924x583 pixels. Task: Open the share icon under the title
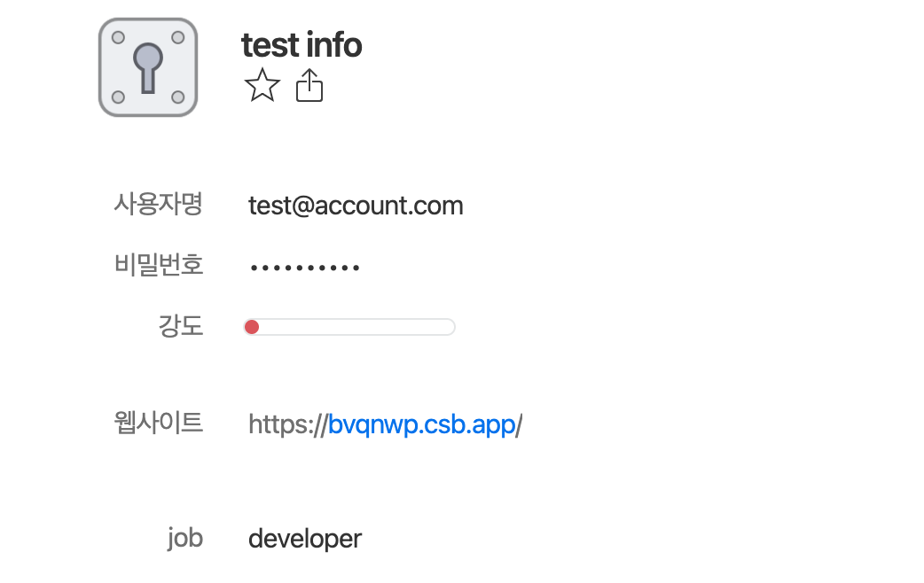[x=309, y=85]
